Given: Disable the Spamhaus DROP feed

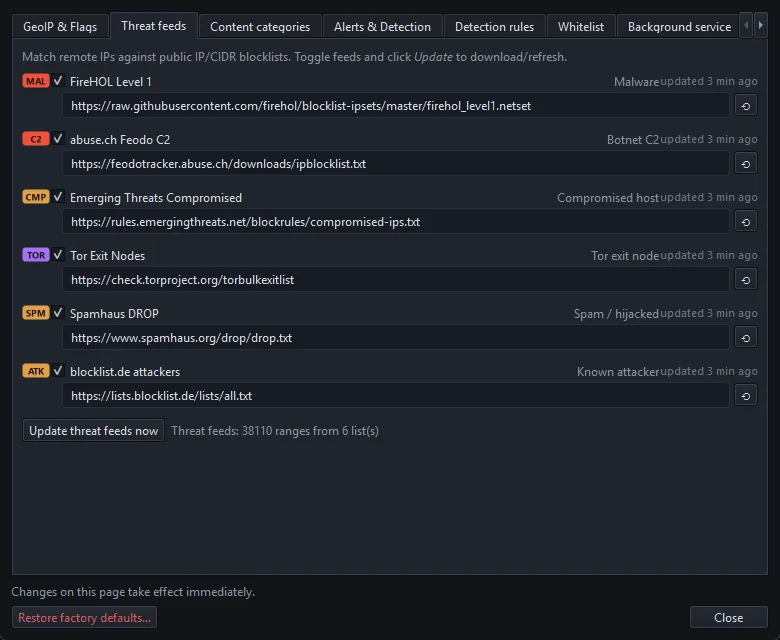Looking at the screenshot, I should pos(58,312).
